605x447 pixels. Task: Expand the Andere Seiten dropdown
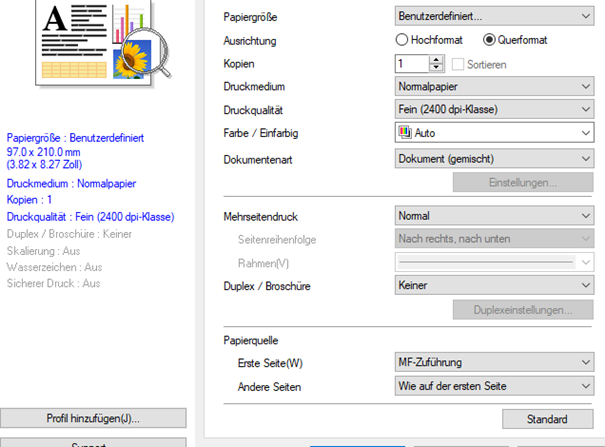pos(493,386)
